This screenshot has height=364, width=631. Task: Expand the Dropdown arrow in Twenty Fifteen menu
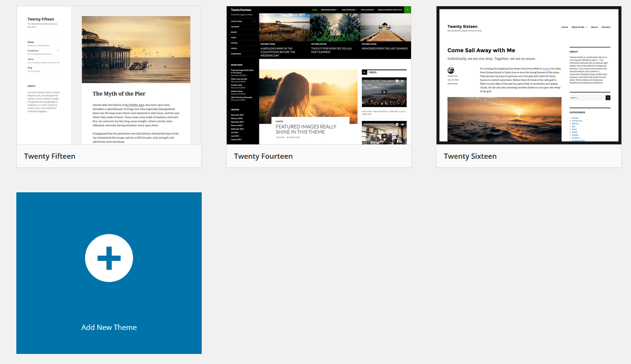tap(58, 50)
